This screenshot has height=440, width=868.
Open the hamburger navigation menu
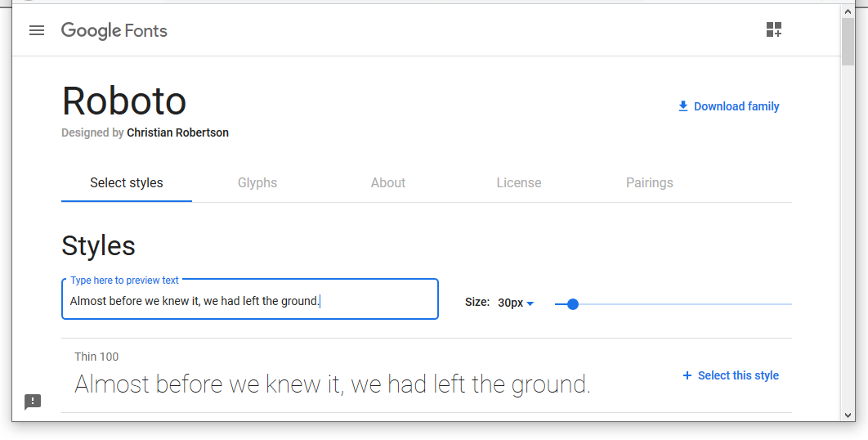[37, 31]
